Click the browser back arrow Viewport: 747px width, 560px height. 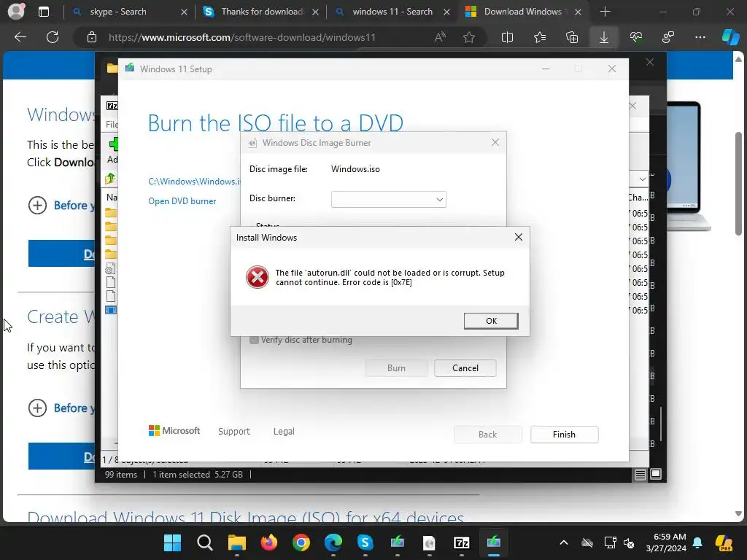(20, 37)
